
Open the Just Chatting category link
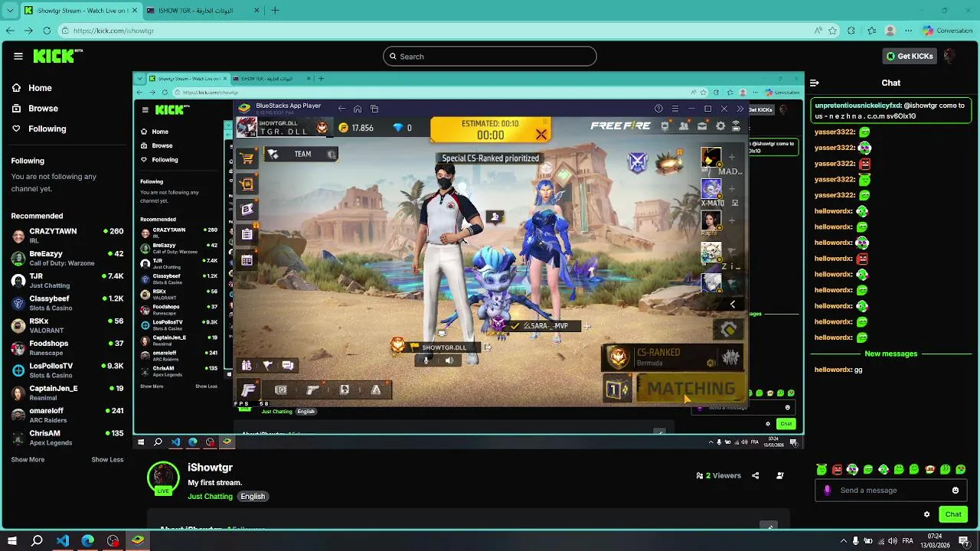[210, 497]
